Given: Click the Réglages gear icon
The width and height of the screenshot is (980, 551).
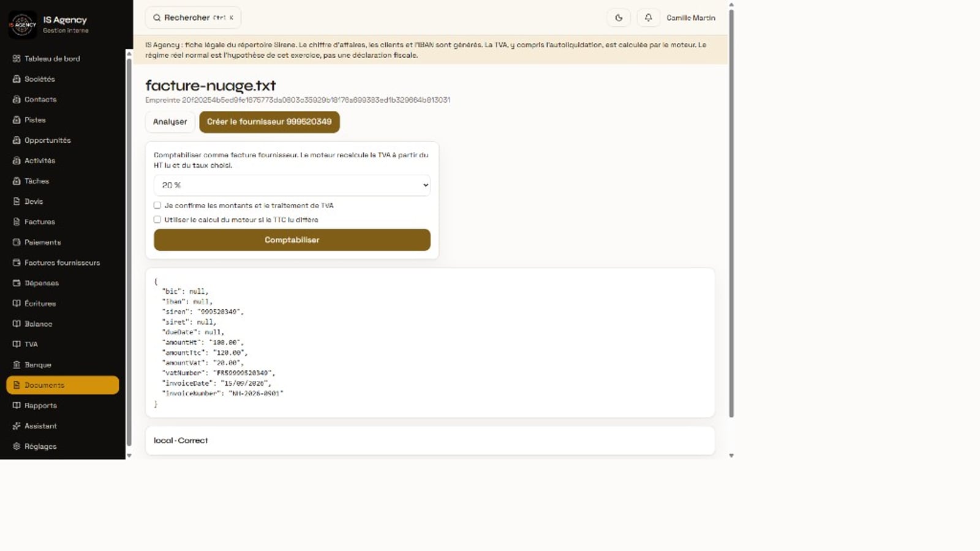Looking at the screenshot, I should [x=17, y=446].
